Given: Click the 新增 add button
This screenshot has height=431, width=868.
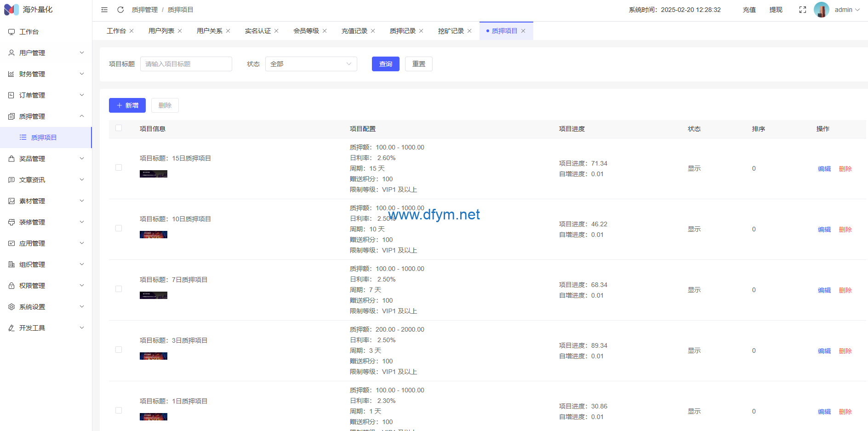Looking at the screenshot, I should (x=127, y=105).
